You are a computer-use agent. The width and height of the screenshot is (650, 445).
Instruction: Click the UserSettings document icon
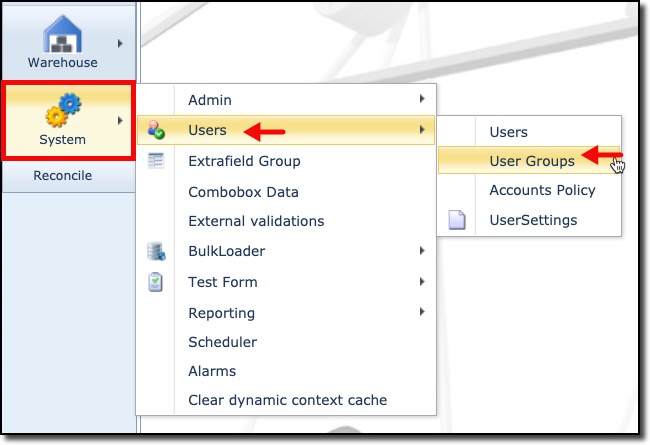point(457,220)
